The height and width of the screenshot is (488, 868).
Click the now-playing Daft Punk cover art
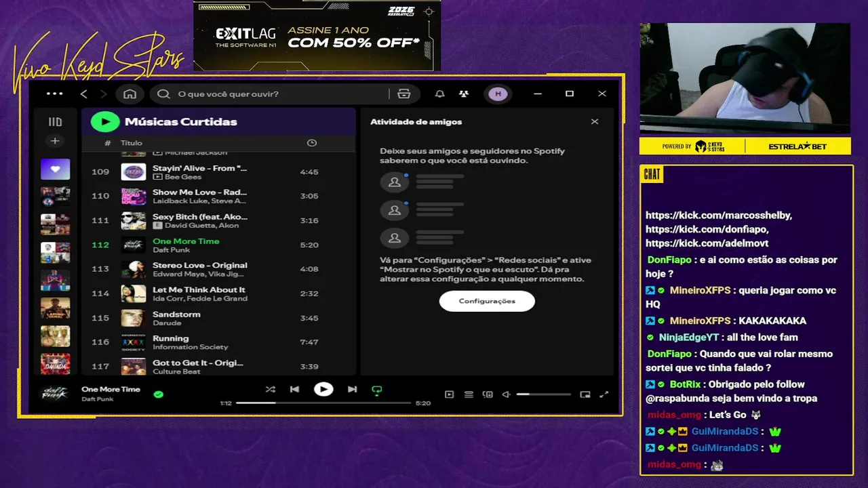(x=55, y=394)
